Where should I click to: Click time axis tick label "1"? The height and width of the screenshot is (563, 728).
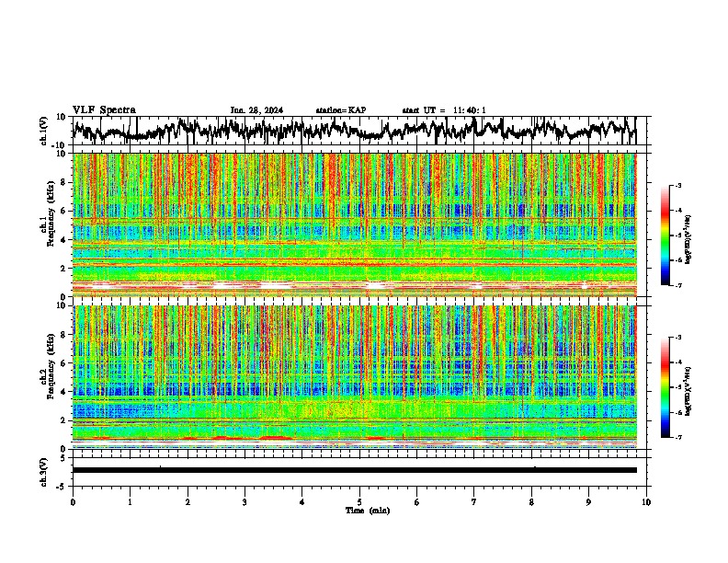[130, 502]
